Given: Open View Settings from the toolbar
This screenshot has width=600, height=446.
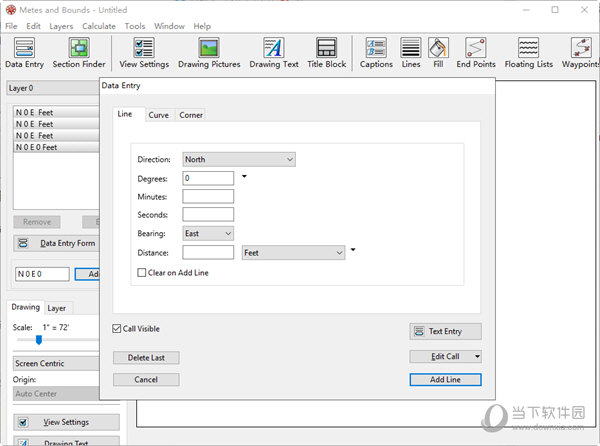Looking at the screenshot, I should pos(144,53).
